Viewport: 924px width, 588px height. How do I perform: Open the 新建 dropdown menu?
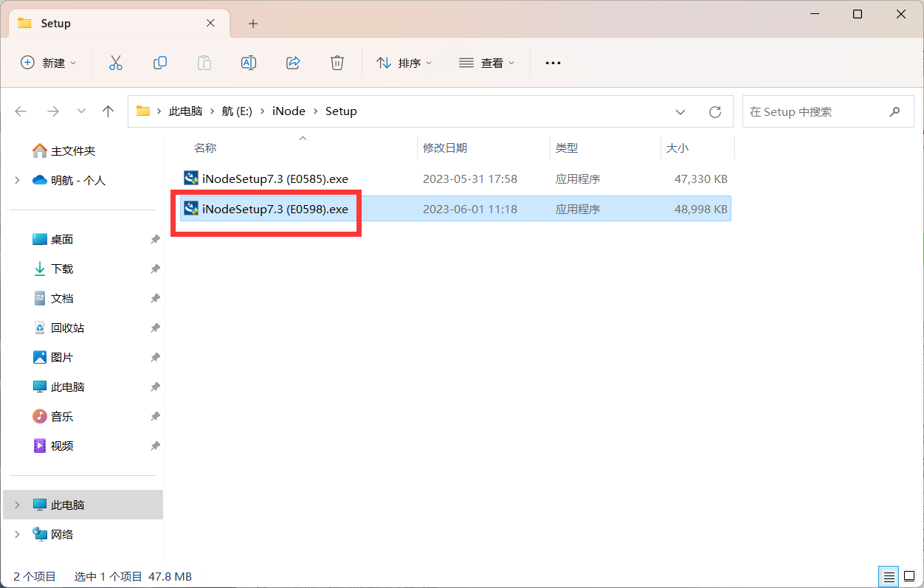[49, 63]
